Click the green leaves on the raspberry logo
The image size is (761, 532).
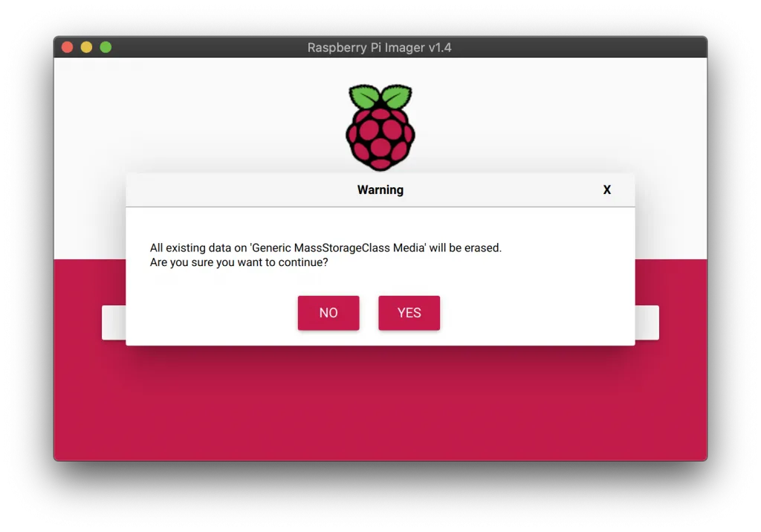click(380, 98)
